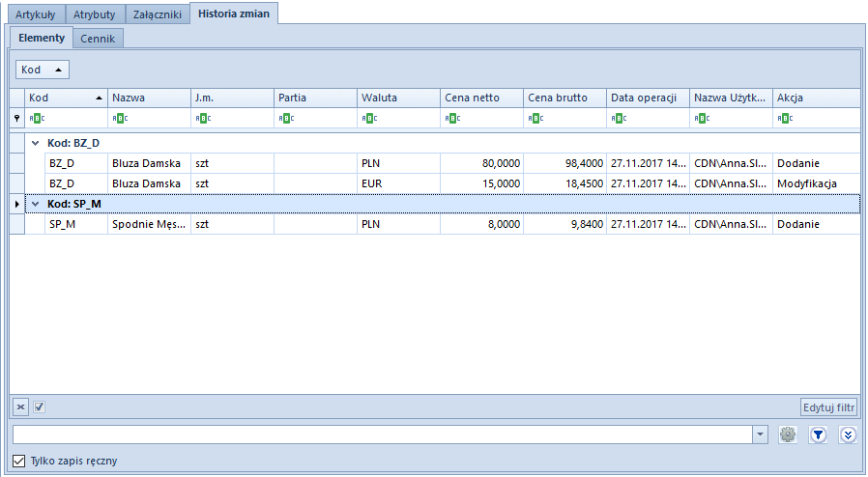The height and width of the screenshot is (477, 868).
Task: Click the 18,4500 gross price cell
Action: coord(564,183)
